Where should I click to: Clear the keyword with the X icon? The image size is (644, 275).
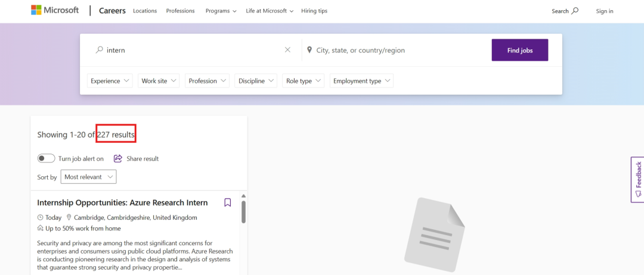(x=287, y=49)
